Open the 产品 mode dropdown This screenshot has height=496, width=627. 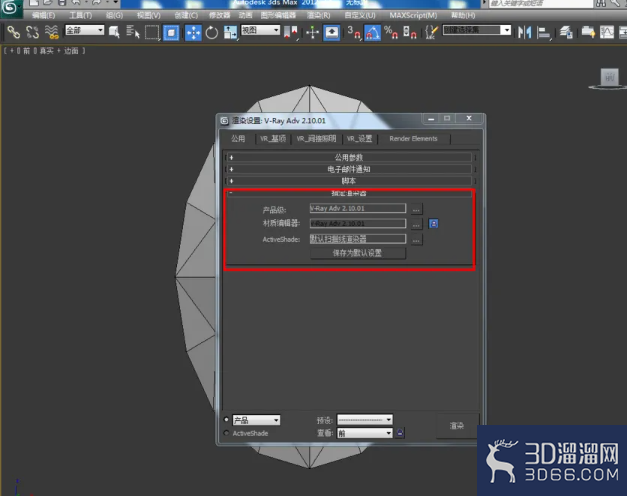(x=256, y=420)
